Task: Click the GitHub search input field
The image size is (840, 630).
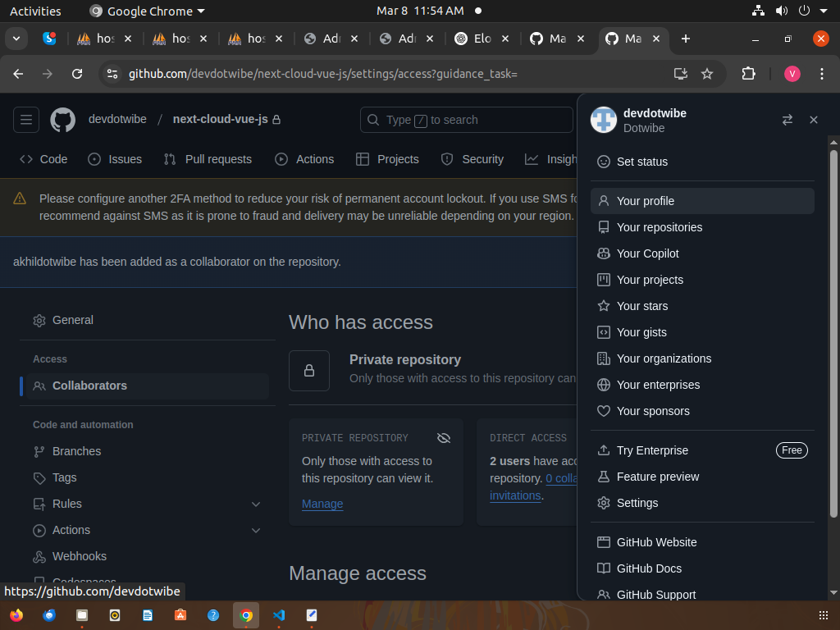Action: (466, 120)
